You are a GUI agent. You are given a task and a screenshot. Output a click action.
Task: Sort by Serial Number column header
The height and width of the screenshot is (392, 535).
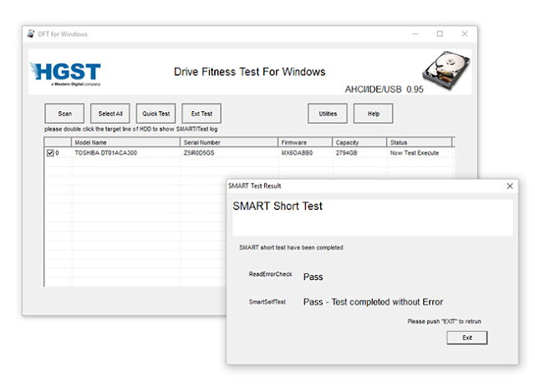tap(229, 142)
